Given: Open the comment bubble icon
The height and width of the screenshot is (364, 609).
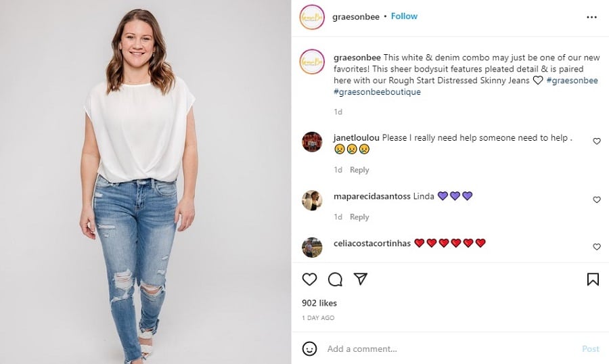Looking at the screenshot, I should (335, 279).
